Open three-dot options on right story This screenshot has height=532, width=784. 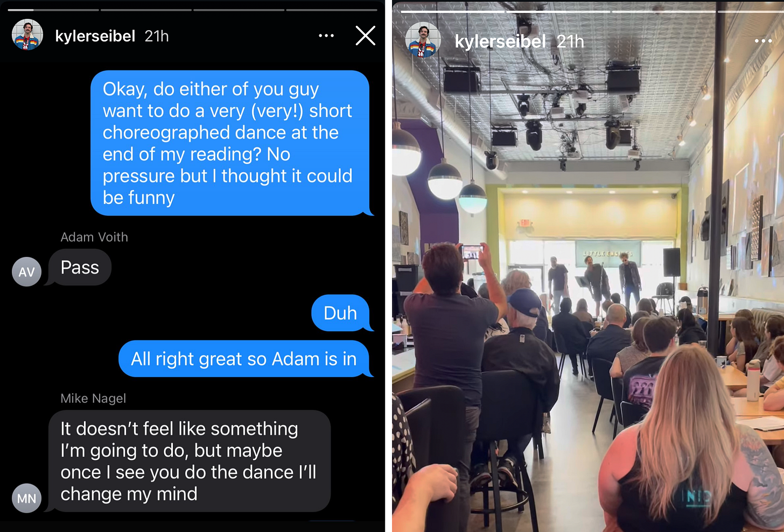coord(763,41)
